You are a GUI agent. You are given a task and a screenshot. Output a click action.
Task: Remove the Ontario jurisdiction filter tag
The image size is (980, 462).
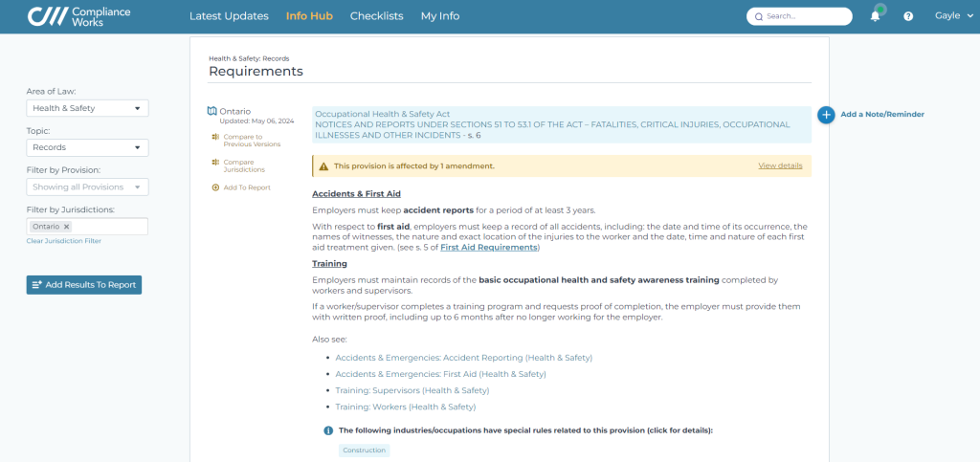click(x=66, y=227)
